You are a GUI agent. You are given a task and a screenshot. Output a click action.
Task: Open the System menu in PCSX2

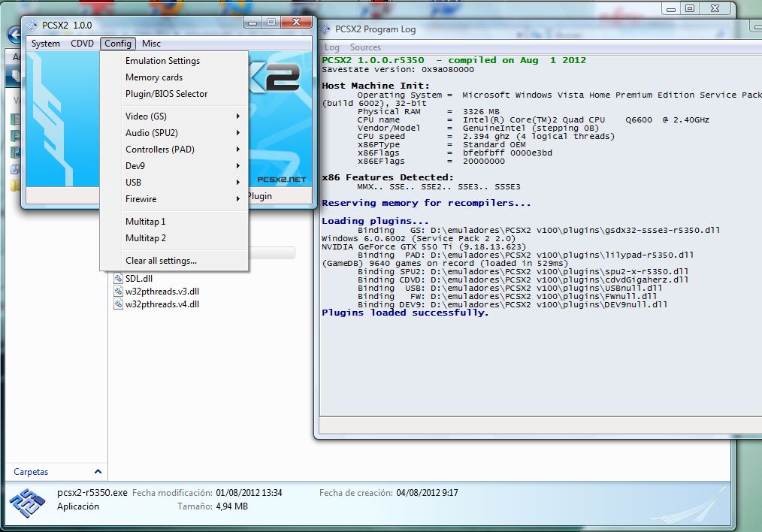coord(46,44)
